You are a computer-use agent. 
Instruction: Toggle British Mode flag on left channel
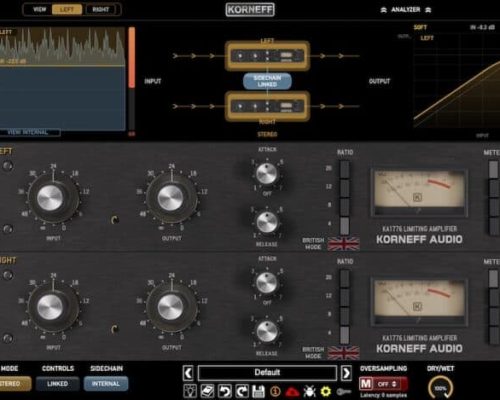(x=343, y=244)
